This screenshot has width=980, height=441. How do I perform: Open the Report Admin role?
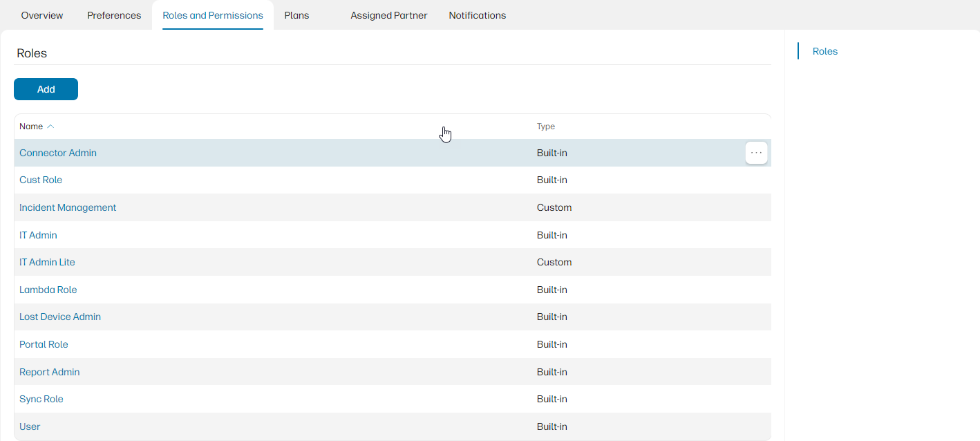[50, 372]
